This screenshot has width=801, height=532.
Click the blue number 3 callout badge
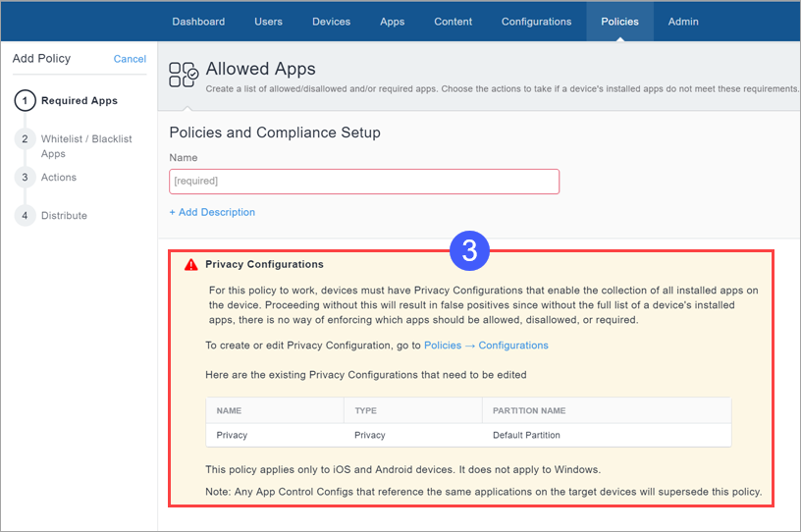coord(469,251)
